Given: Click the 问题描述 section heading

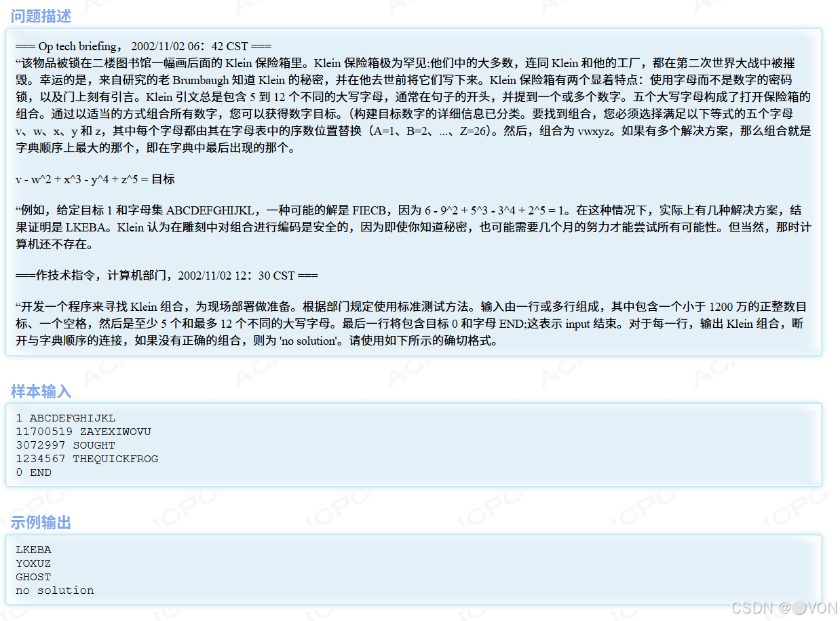Looking at the screenshot, I should point(41,15).
